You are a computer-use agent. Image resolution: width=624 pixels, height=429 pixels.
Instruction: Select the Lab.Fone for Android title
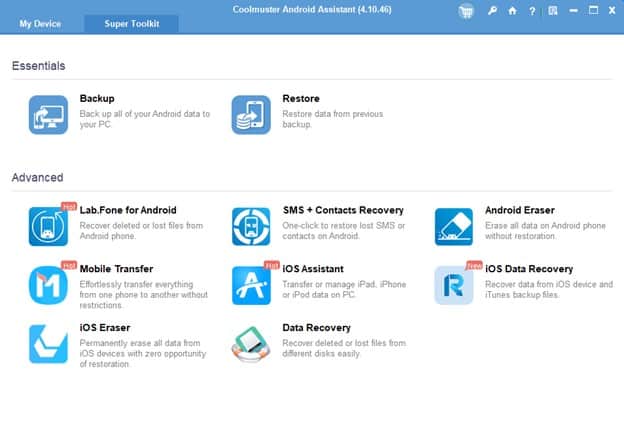pyautogui.click(x=128, y=210)
